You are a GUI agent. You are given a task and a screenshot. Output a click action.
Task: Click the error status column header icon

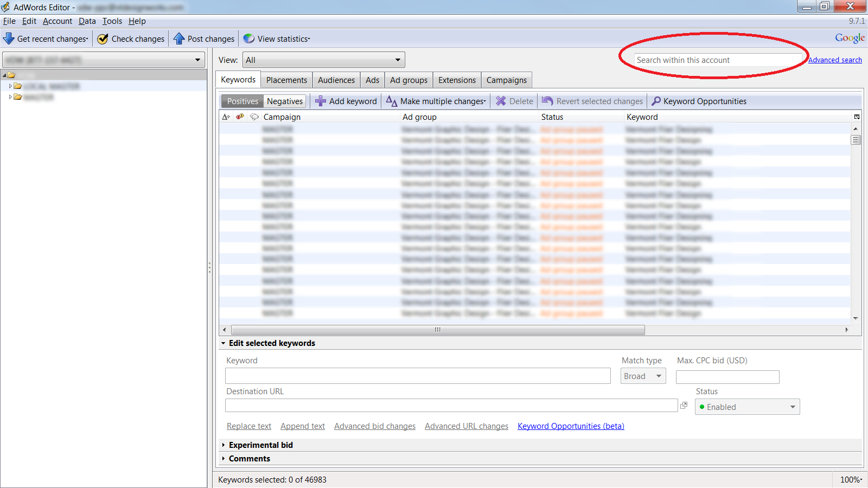[240, 117]
